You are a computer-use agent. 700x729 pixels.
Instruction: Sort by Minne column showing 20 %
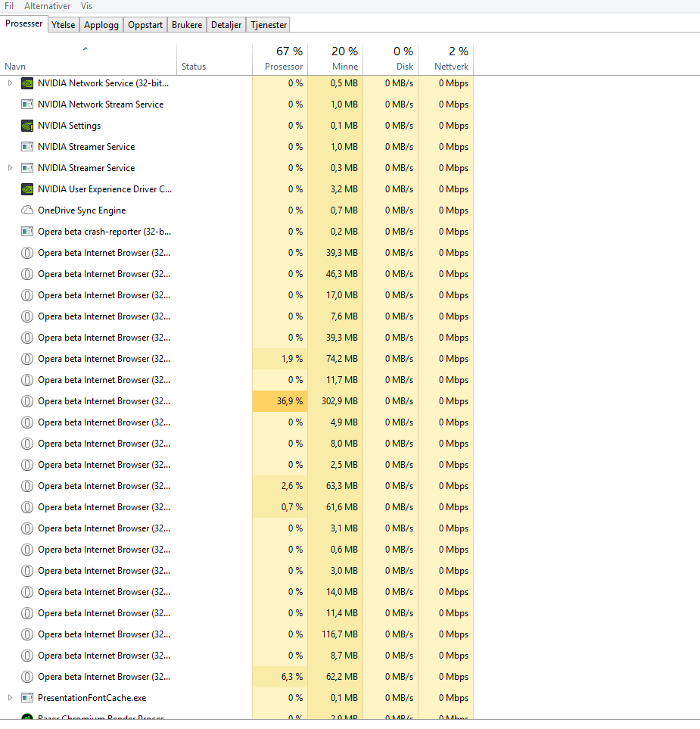335,60
